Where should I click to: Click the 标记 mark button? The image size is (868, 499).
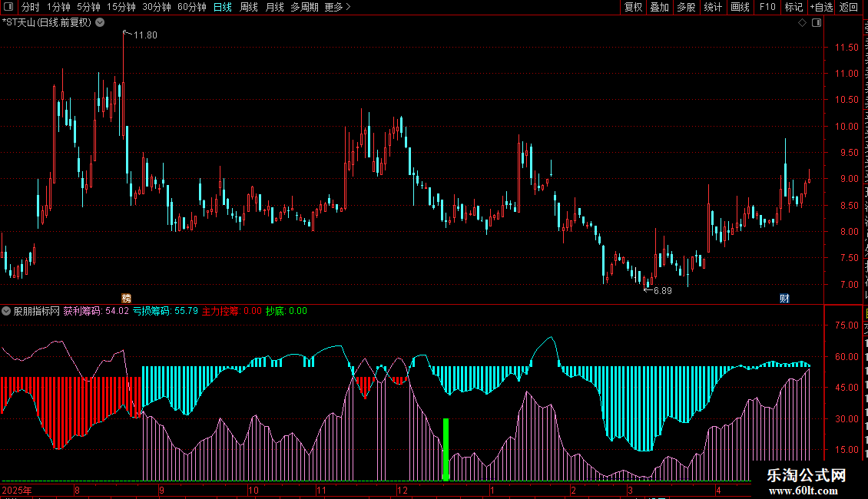tap(793, 7)
